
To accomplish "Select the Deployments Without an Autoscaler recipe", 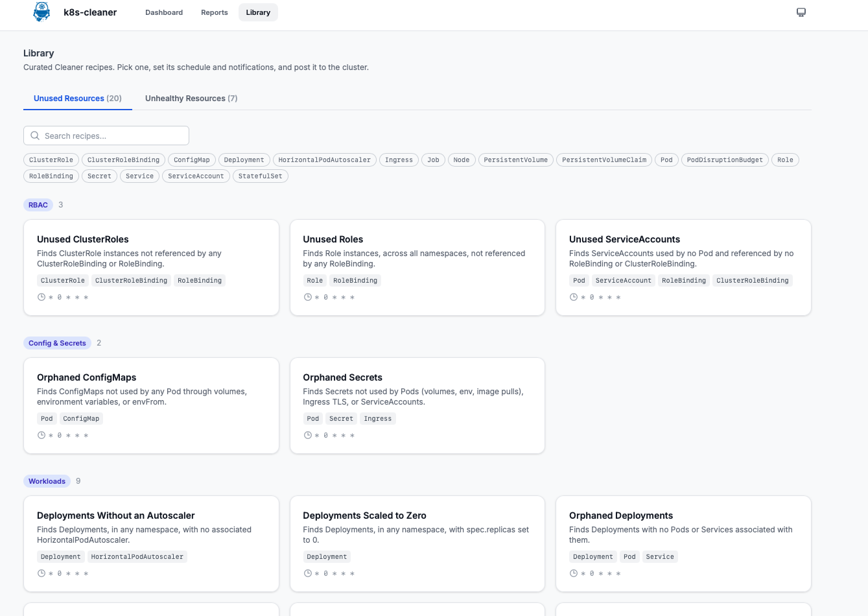I will 151,543.
